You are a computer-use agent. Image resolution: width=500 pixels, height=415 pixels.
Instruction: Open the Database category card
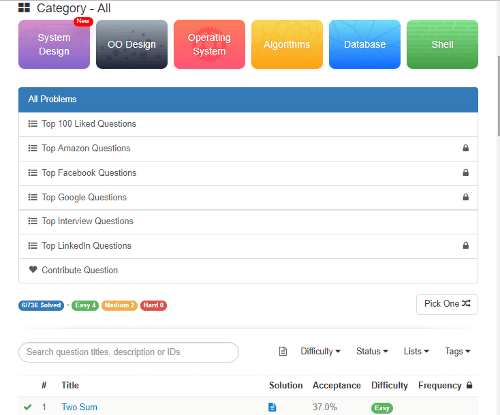(365, 44)
